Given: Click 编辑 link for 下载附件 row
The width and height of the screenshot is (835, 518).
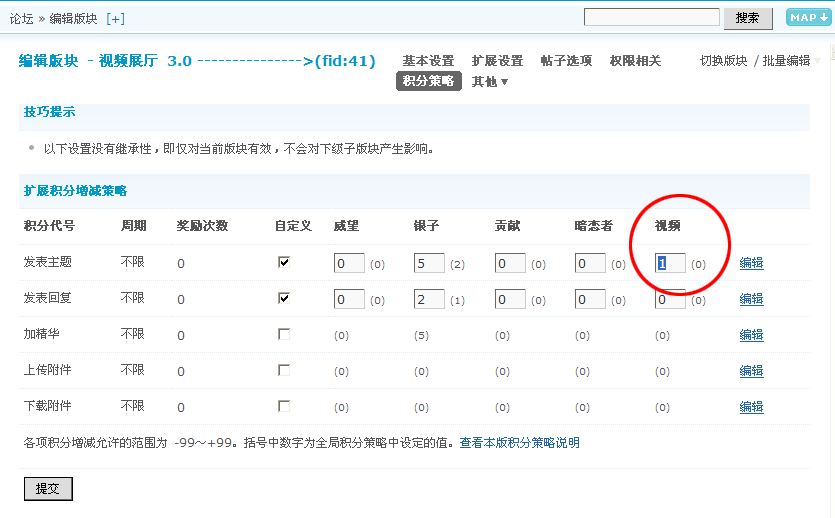Looking at the screenshot, I should [x=751, y=407].
